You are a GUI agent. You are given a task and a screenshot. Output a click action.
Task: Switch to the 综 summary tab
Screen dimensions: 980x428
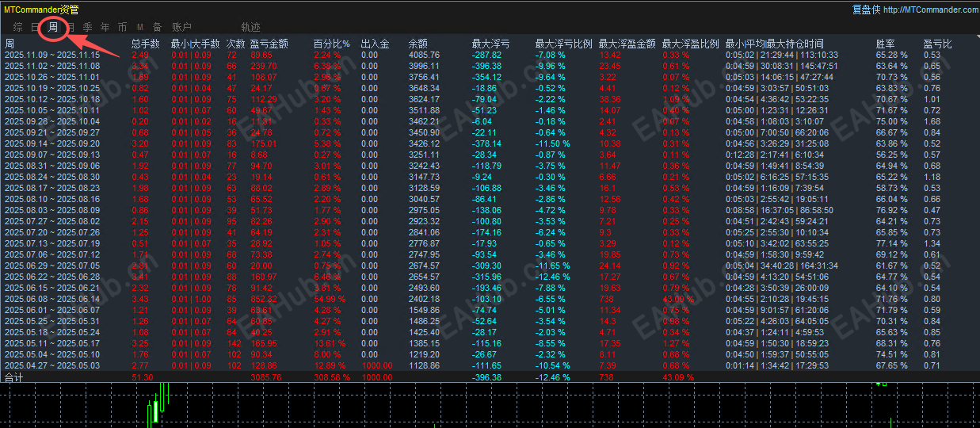point(17,28)
